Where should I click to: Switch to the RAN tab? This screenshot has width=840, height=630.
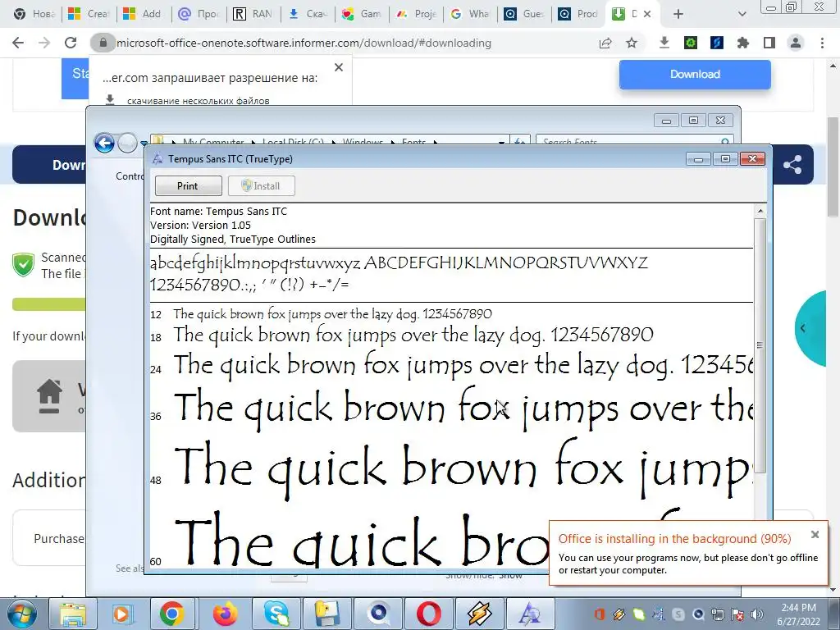(x=253, y=14)
